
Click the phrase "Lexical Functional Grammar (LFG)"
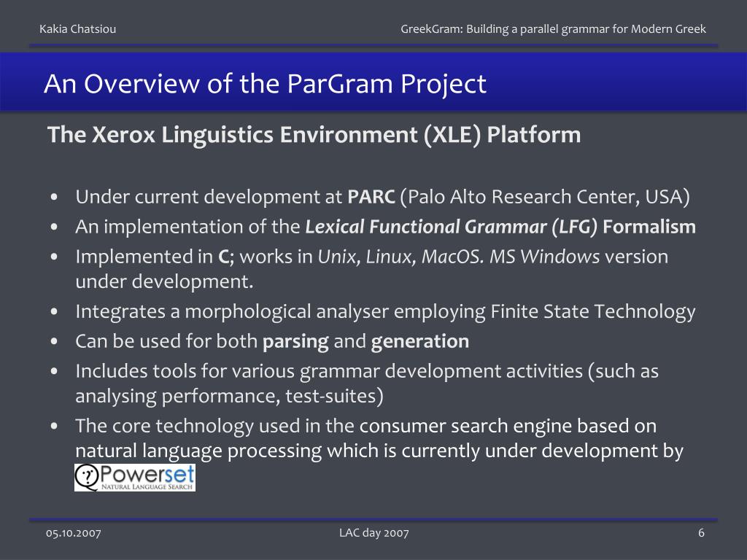pyautogui.click(x=451, y=227)
